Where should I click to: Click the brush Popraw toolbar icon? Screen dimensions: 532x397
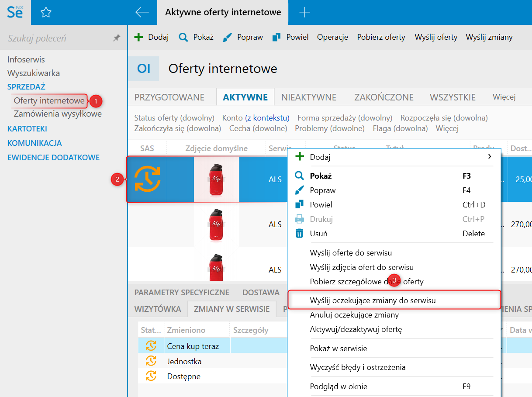pos(227,37)
